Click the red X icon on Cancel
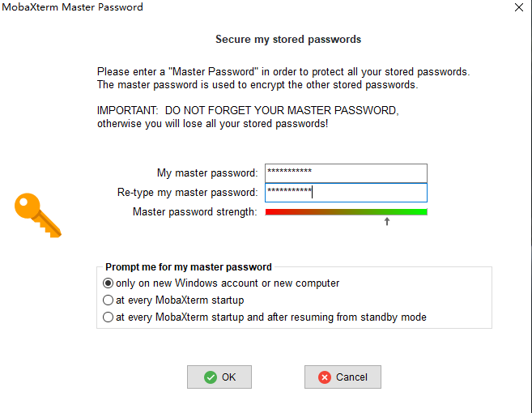 [x=325, y=377]
